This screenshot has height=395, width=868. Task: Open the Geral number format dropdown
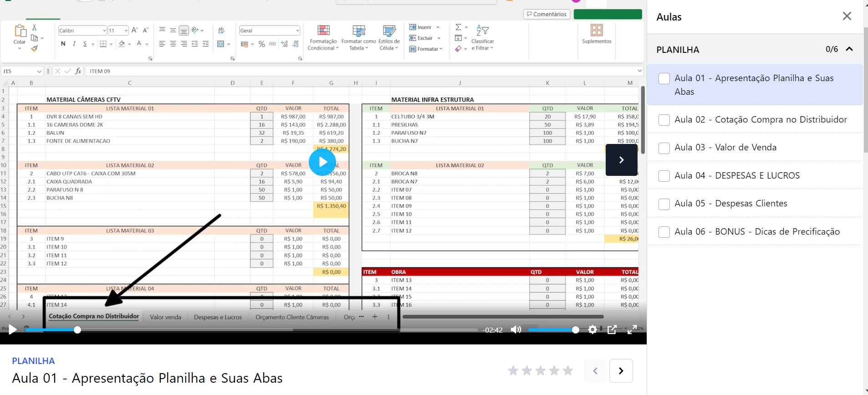pos(297,31)
